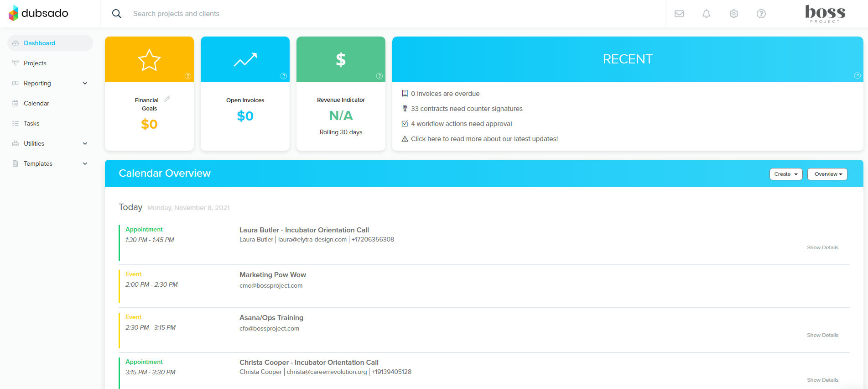Click cmo@bossproject.com email
Screen dimensions: 868x389
click(x=271, y=286)
